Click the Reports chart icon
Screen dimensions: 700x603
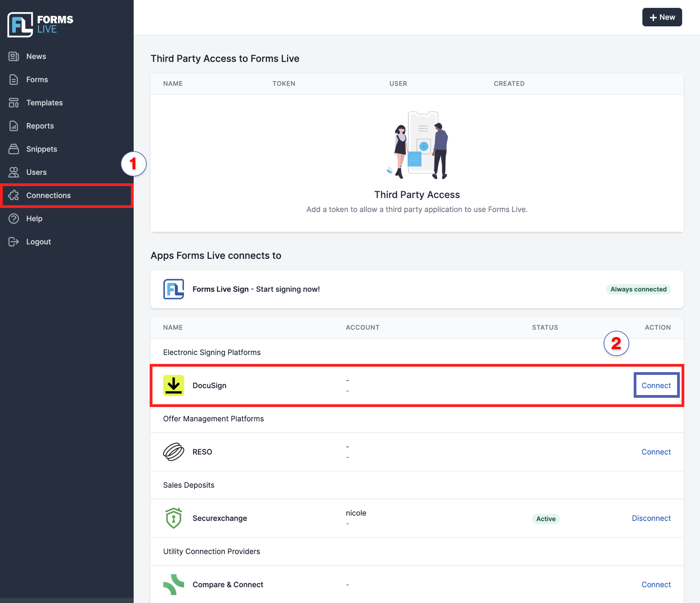tap(14, 126)
